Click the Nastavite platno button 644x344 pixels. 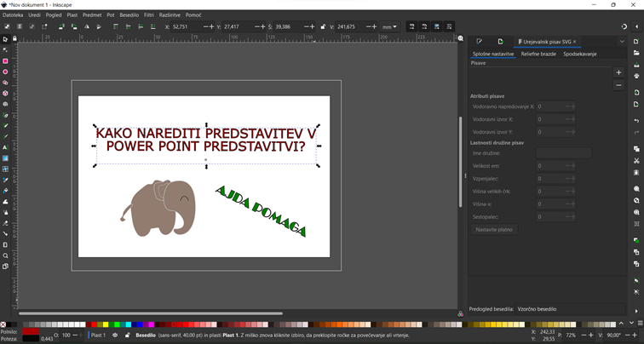tap(494, 229)
